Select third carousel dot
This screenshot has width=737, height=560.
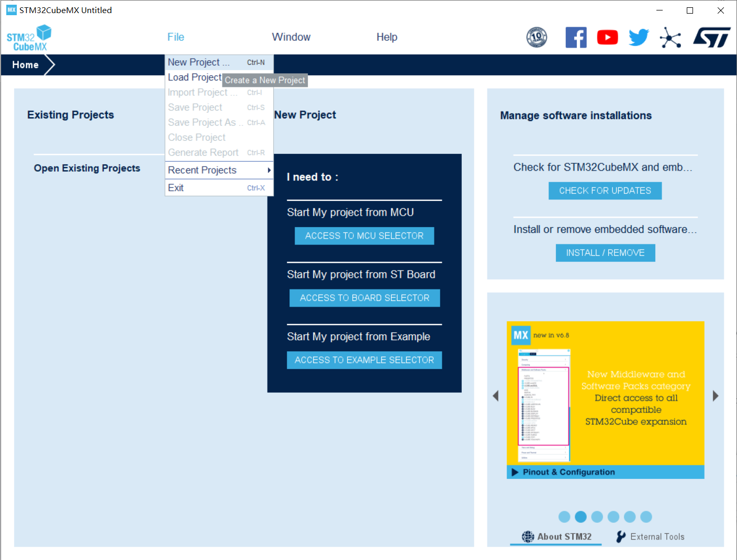[x=597, y=517]
